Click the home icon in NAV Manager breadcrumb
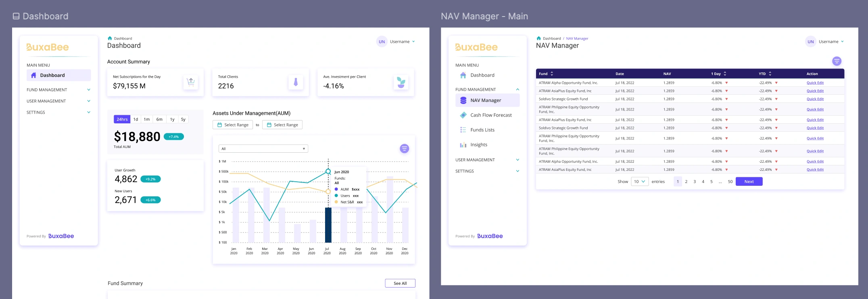 pos(538,38)
